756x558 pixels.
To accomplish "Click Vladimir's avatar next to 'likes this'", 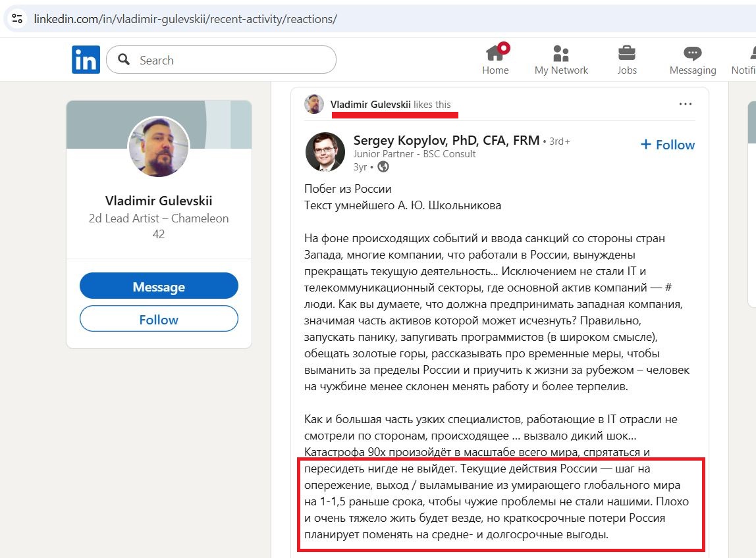I will tap(314, 103).
